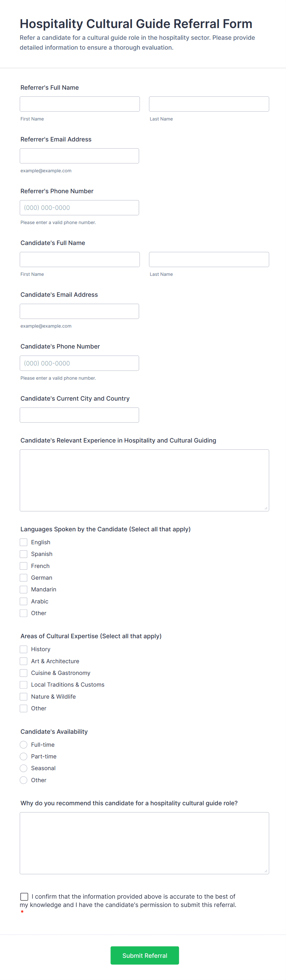Tick the Mandarin language checkbox
Screen dimensions: 286x980
(x=24, y=589)
